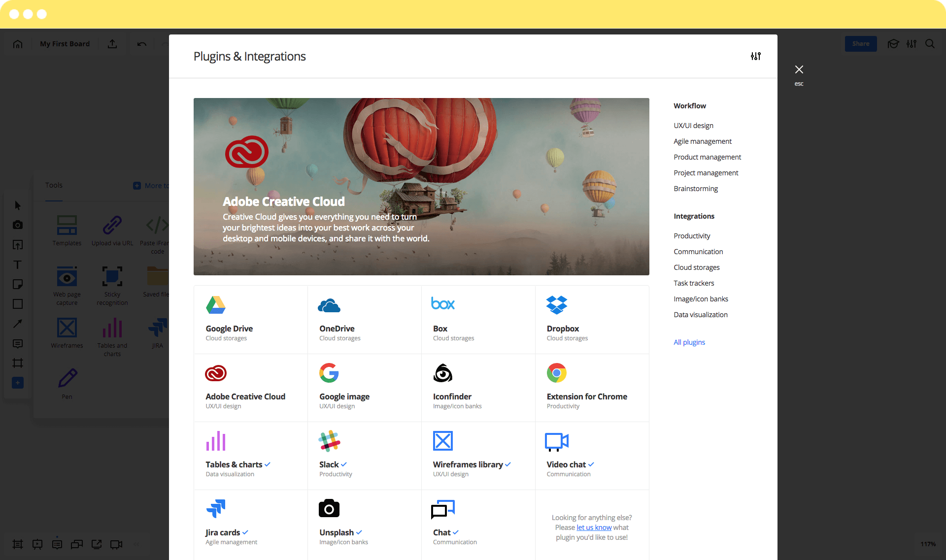Undo with the curved arrow icon
Image resolution: width=946 pixels, height=560 pixels.
coord(142,44)
